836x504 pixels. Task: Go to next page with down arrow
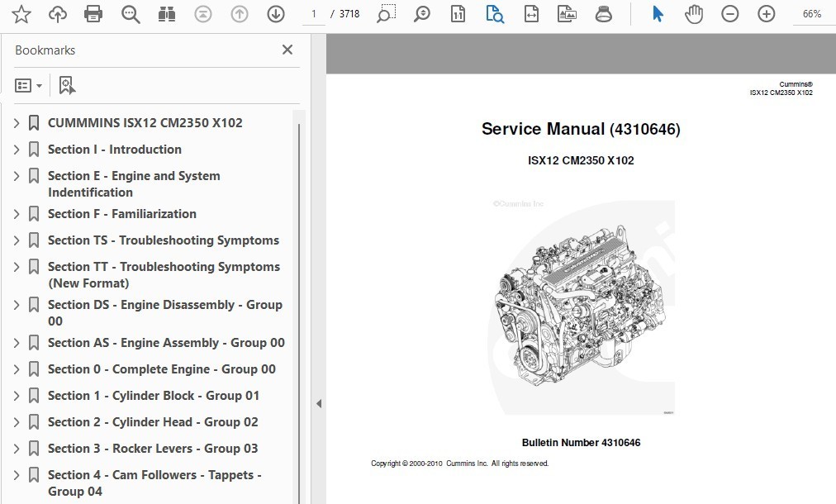tap(276, 14)
